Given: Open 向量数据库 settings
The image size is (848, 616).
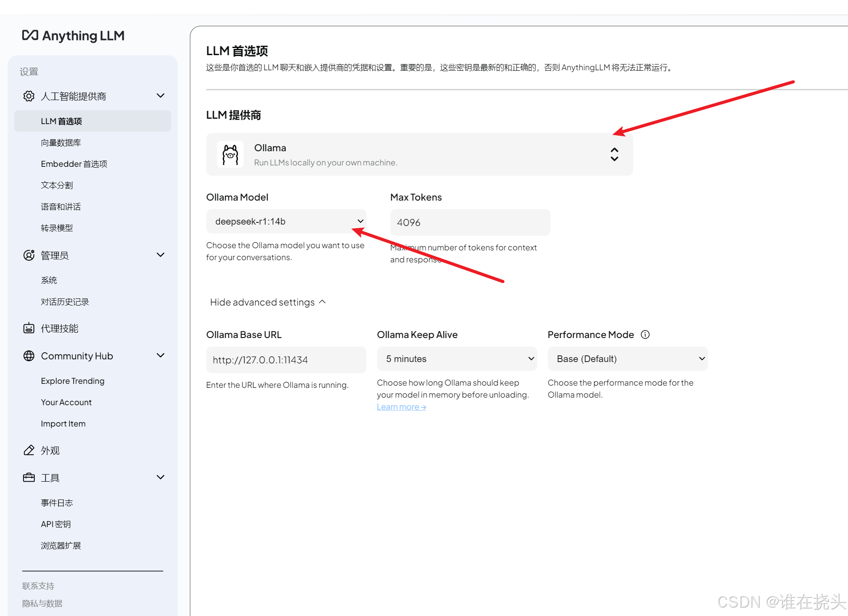Looking at the screenshot, I should click(x=61, y=143).
